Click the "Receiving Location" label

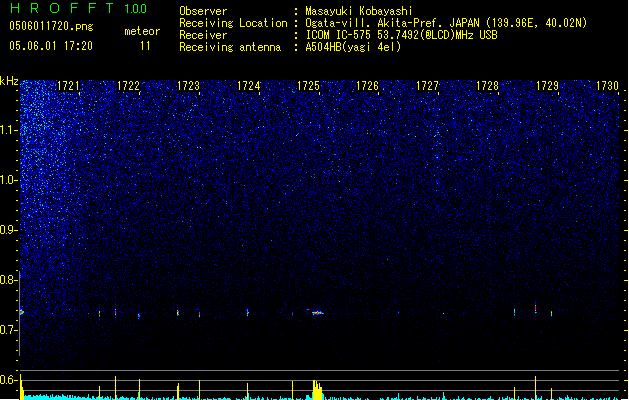[x=233, y=23]
